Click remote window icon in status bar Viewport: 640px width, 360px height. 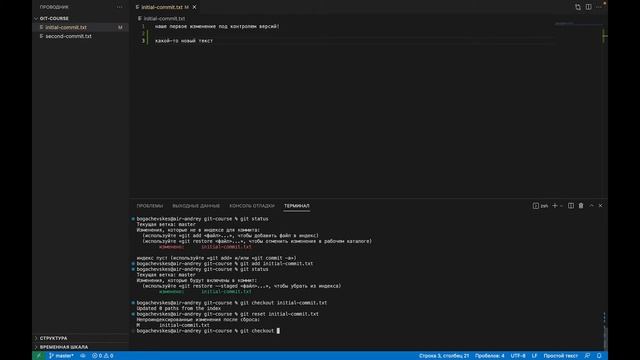(39, 356)
